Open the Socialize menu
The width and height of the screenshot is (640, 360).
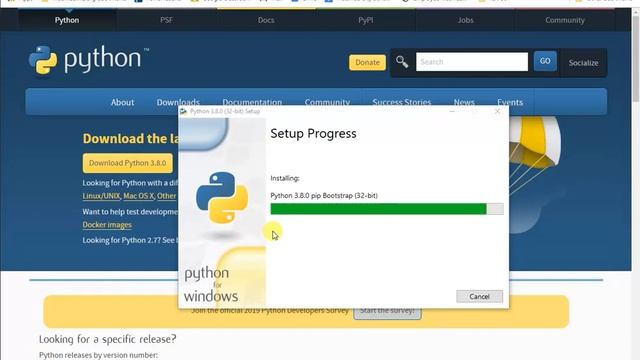click(x=584, y=63)
